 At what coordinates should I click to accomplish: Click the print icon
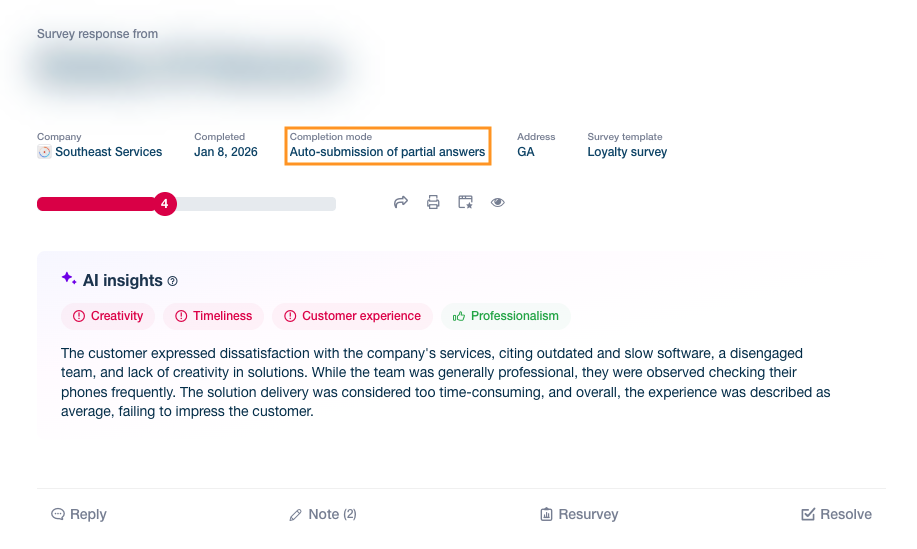[433, 202]
